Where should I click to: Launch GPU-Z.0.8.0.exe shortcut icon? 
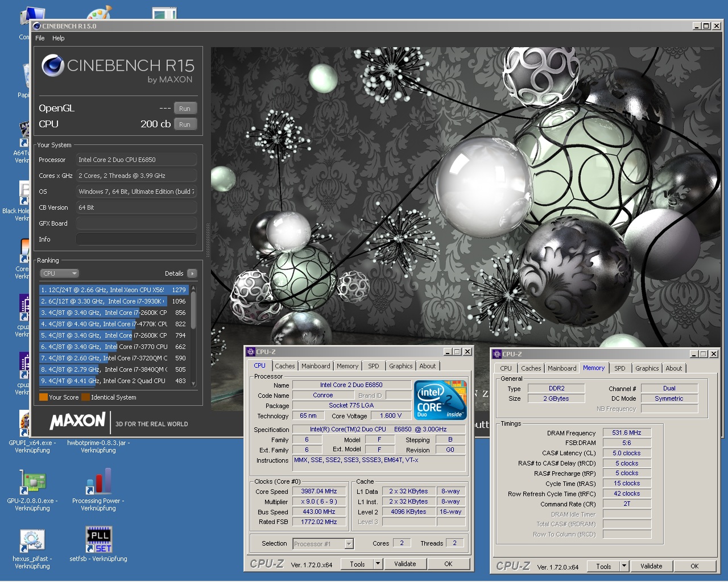coord(32,483)
